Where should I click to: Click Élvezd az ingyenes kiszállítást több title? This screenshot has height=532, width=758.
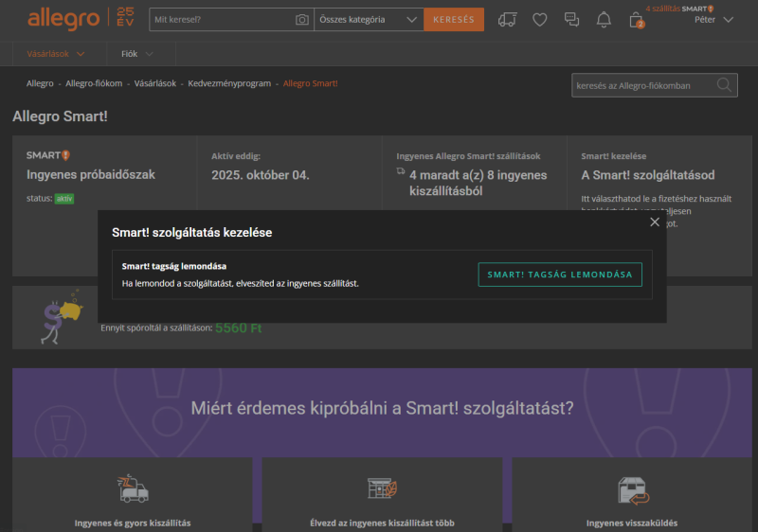point(382,523)
